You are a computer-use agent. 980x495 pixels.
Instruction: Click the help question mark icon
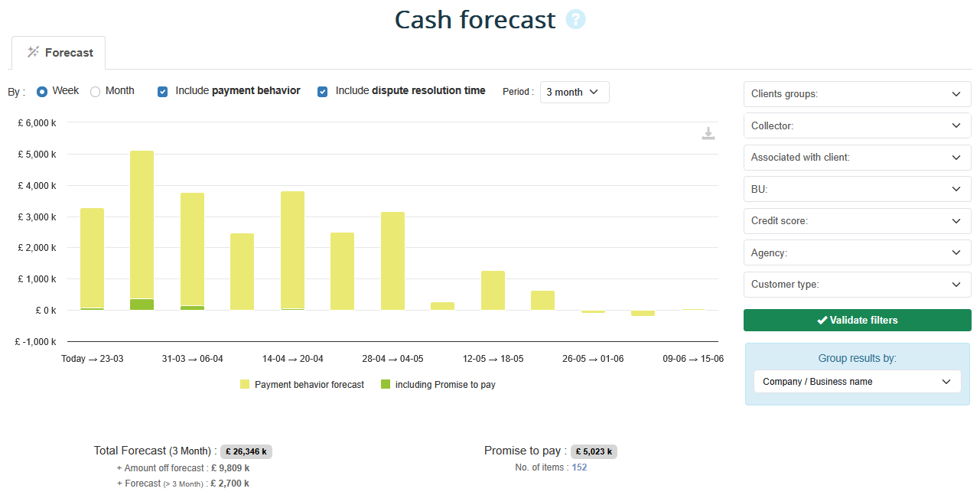pyautogui.click(x=575, y=20)
